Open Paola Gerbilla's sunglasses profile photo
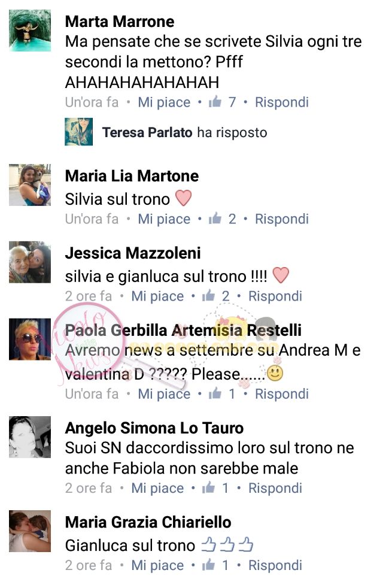Screen dimensions: 392x579 point(30,339)
